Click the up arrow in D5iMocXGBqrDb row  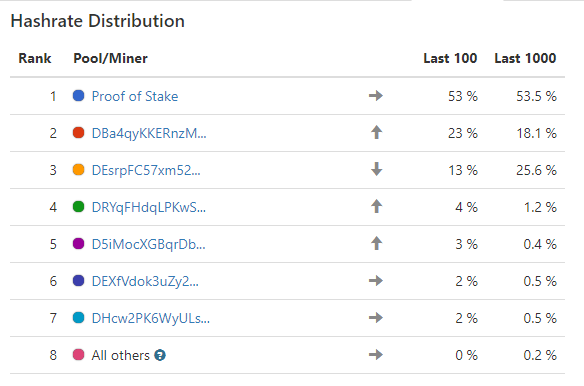[x=377, y=243]
